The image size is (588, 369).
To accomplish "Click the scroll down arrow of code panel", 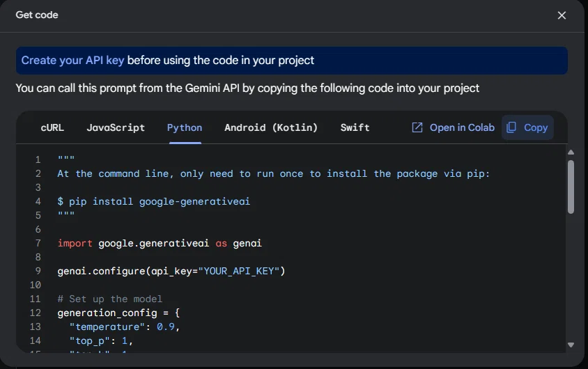I will (x=571, y=345).
